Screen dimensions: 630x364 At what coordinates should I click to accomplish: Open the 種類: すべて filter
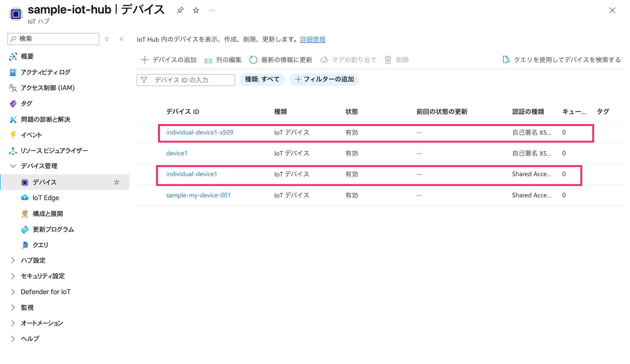click(x=262, y=79)
